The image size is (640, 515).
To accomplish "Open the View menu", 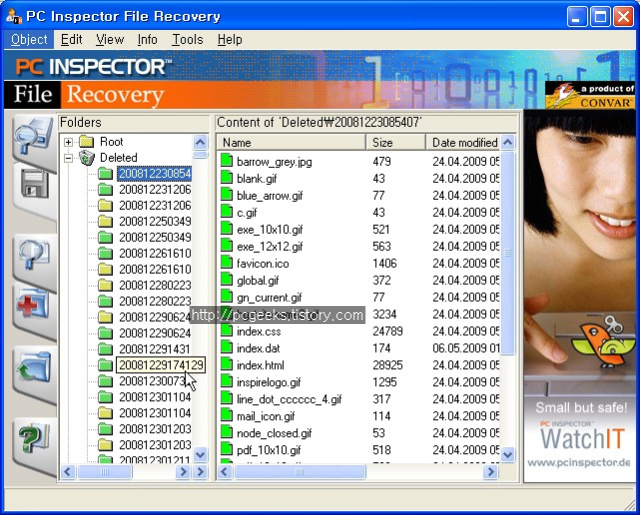I will pyautogui.click(x=110, y=40).
